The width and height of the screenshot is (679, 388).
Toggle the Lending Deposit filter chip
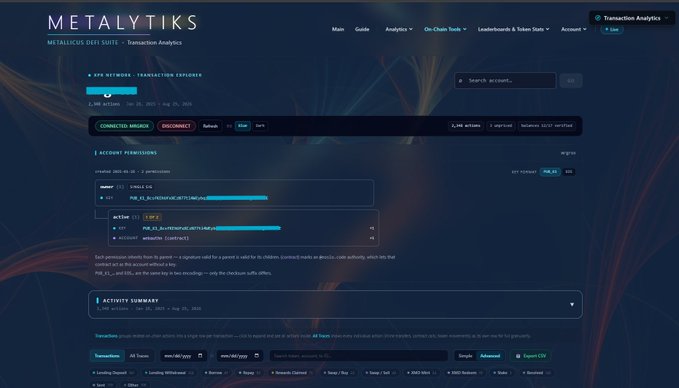tap(113, 373)
